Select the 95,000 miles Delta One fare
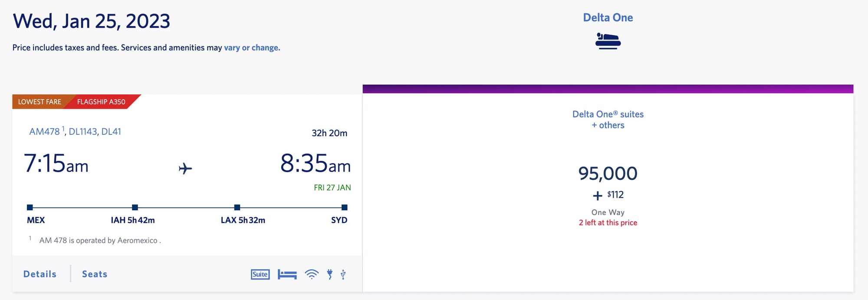 tap(608, 173)
